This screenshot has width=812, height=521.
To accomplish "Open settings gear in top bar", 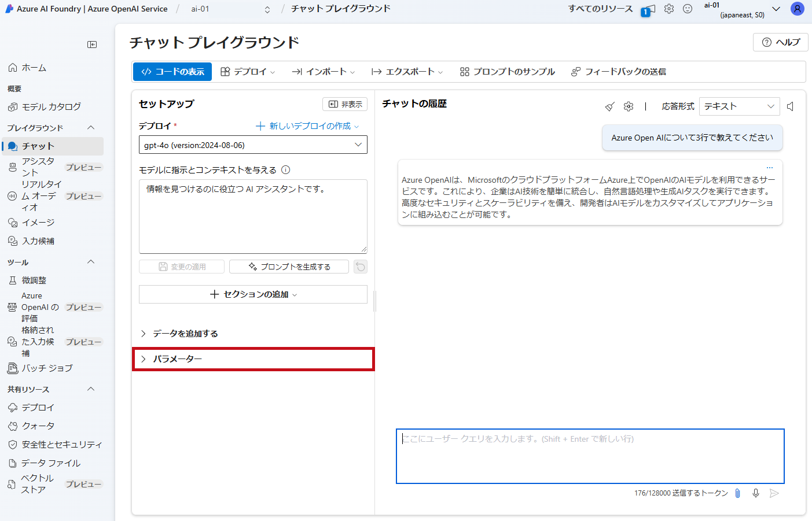I will (669, 9).
